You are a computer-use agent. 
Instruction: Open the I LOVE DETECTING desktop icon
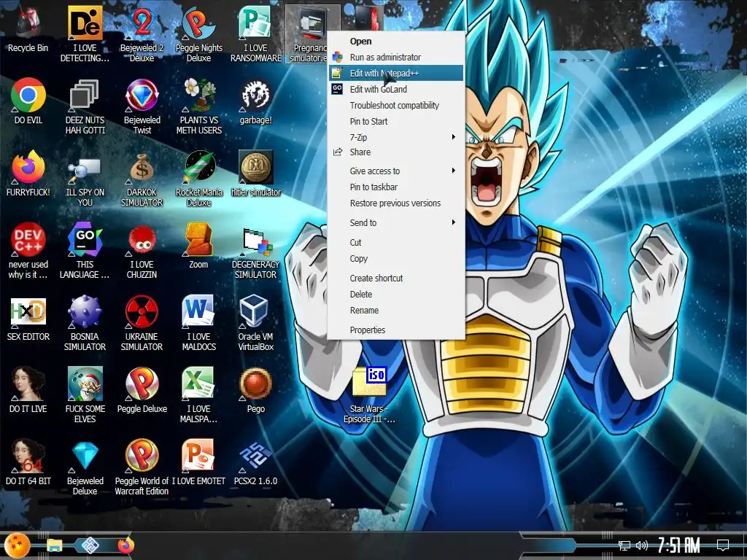pyautogui.click(x=85, y=34)
